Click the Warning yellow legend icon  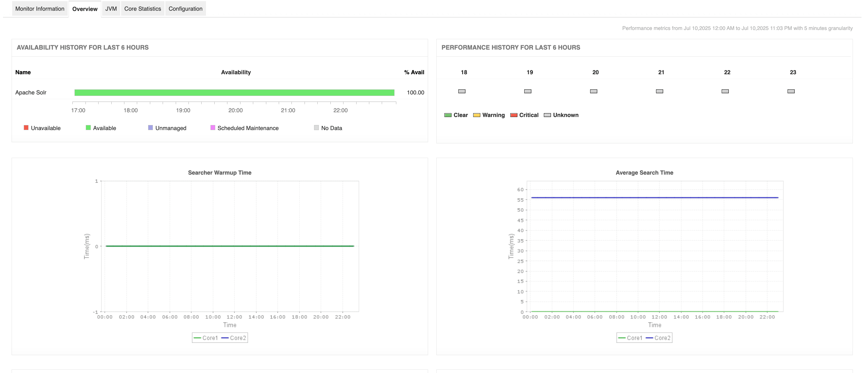coord(476,115)
